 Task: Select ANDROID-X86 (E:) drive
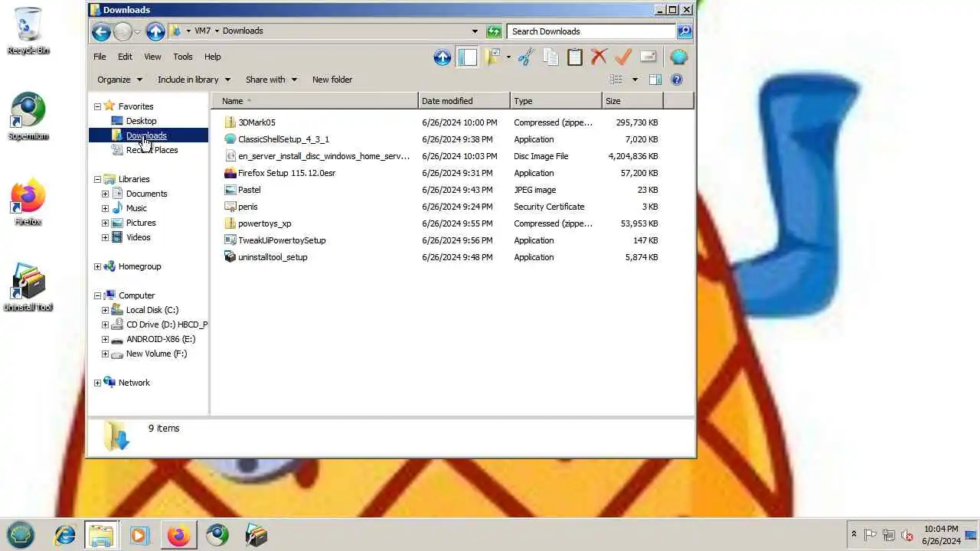160,339
